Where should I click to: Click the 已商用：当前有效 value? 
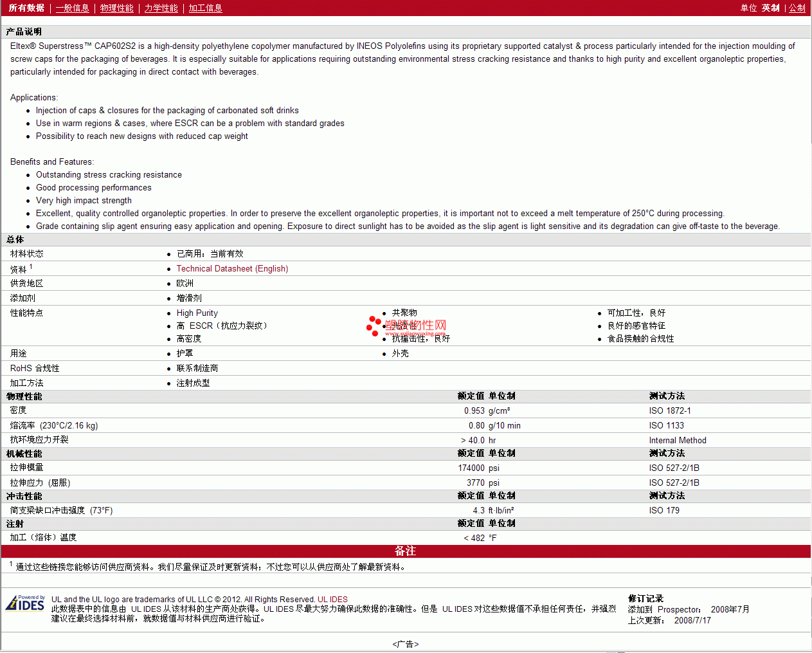(x=210, y=253)
